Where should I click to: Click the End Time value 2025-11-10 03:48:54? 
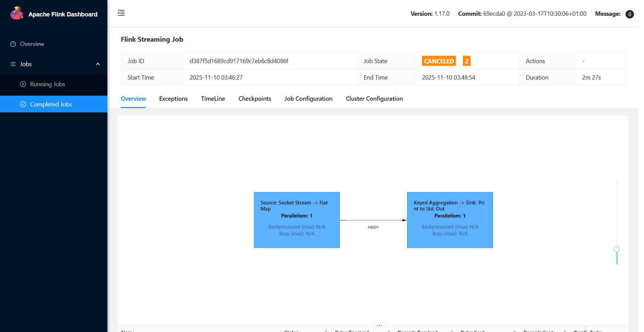(x=448, y=78)
